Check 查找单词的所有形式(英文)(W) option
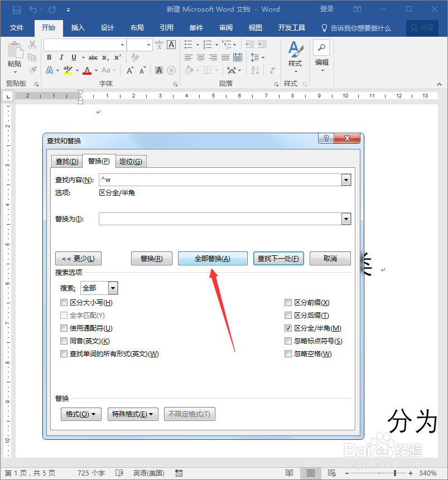The image size is (448, 480). point(64,354)
